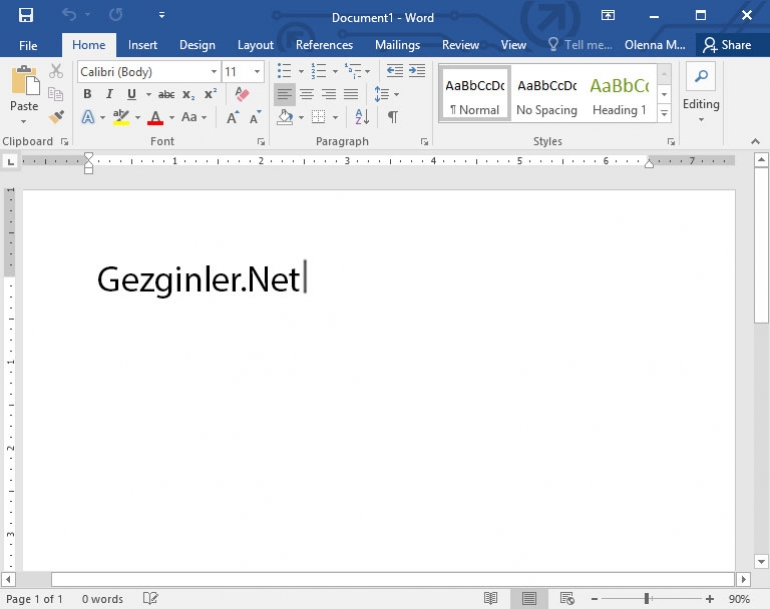Toggle Subscript formatting
The height and width of the screenshot is (609, 770).
pyautogui.click(x=189, y=94)
